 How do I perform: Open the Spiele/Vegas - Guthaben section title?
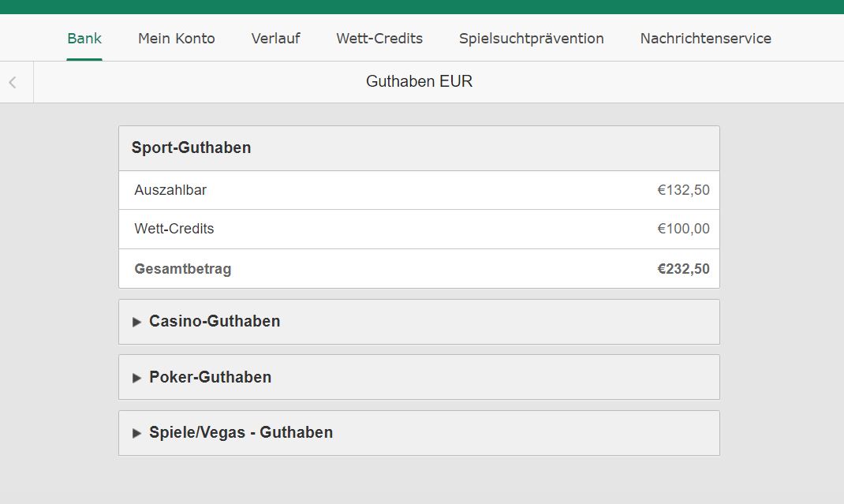pyautogui.click(x=241, y=433)
